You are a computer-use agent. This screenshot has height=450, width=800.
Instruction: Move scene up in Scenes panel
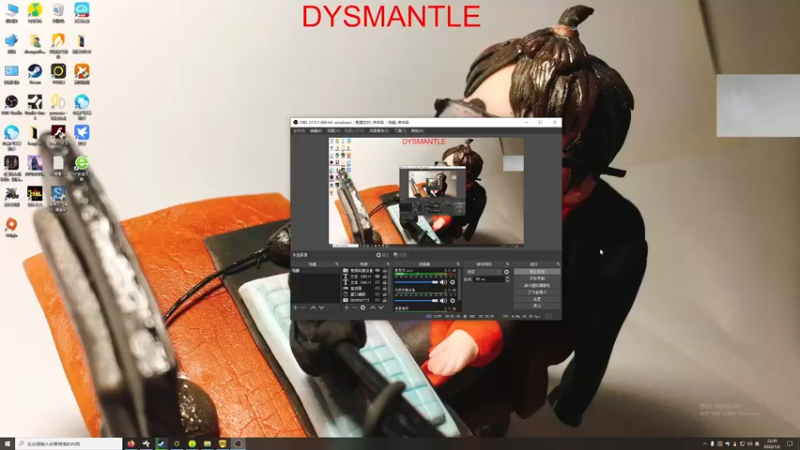(313, 308)
